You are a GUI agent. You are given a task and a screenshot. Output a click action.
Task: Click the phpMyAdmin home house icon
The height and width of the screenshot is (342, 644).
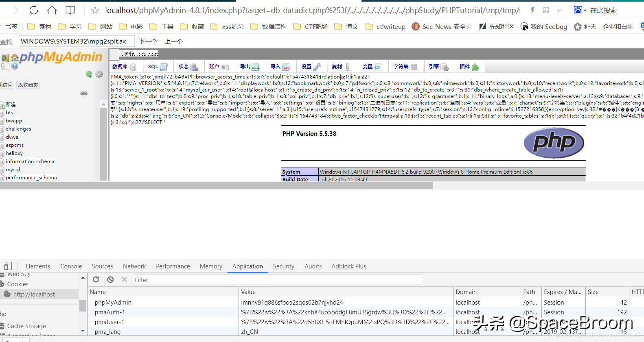coord(15,58)
